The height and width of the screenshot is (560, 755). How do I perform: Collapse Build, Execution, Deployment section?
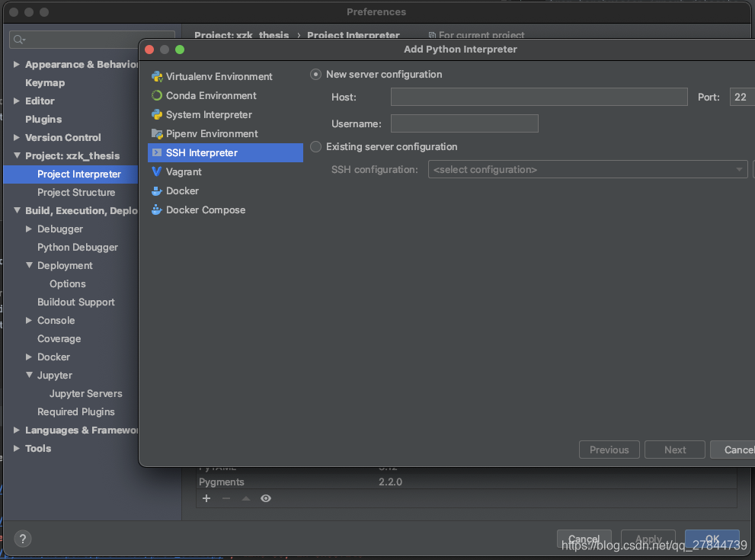click(x=17, y=210)
